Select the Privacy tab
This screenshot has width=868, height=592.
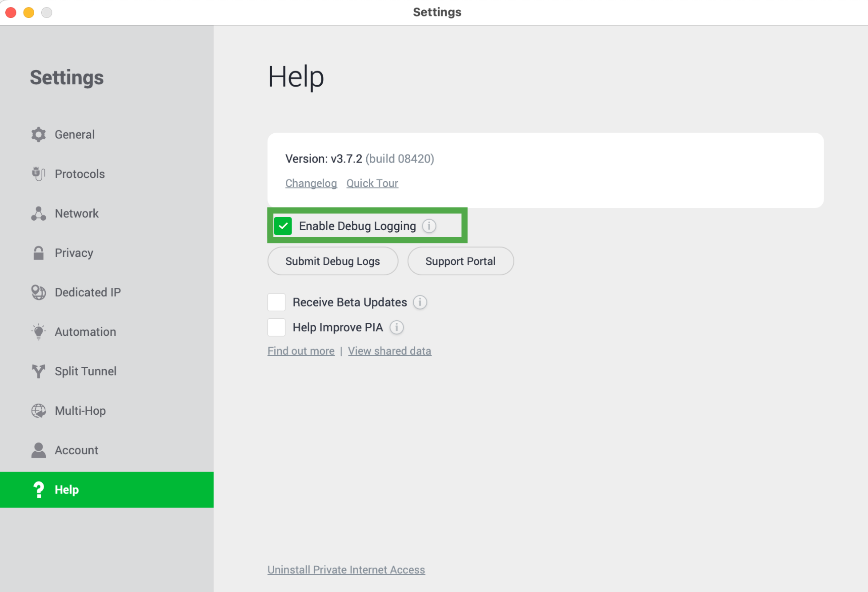(107, 253)
